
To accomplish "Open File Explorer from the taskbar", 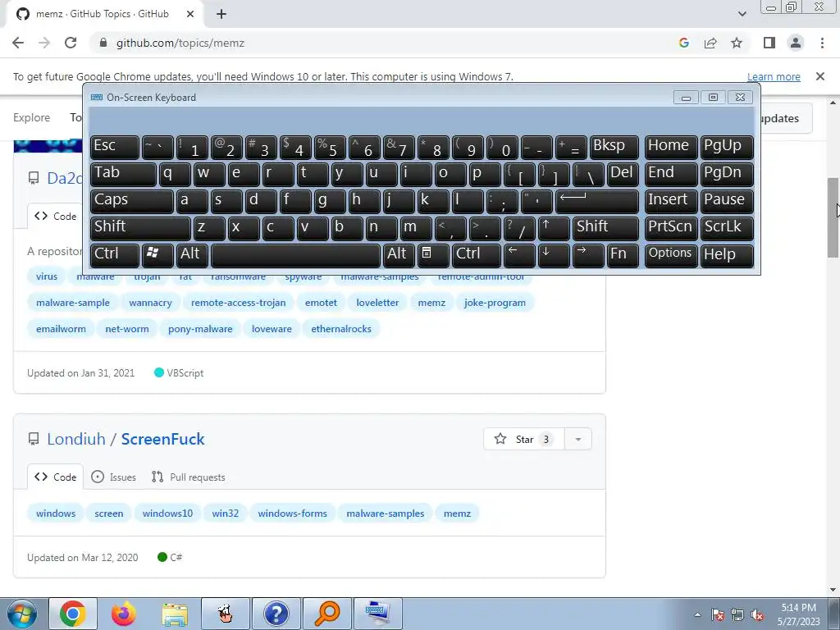I will 176,614.
